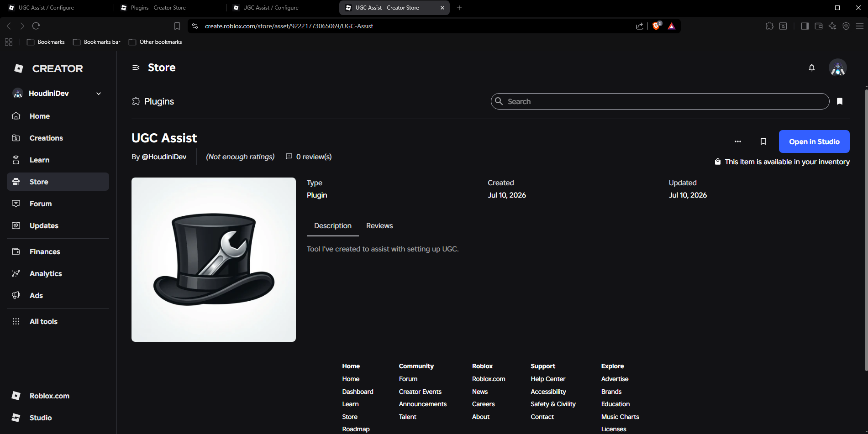Bookmark this page in the browser toolbar

pos(177,26)
